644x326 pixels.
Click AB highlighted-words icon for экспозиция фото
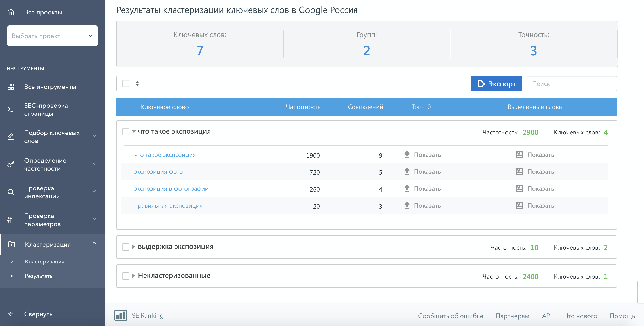519,171
